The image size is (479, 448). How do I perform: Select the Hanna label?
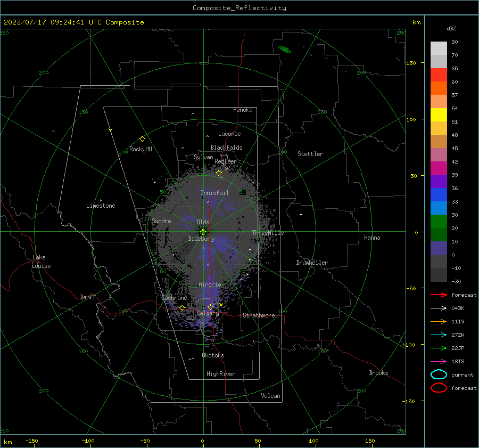[372, 238]
